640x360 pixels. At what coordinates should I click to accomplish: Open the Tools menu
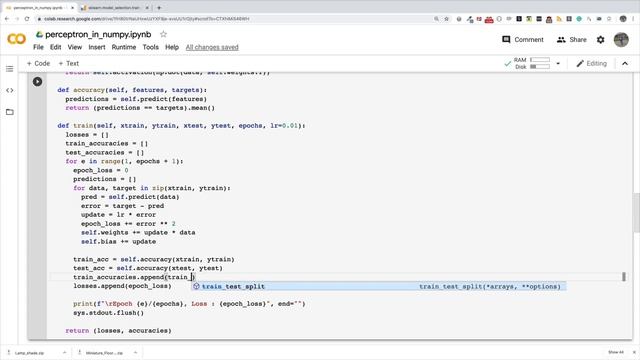pyautogui.click(x=150, y=47)
